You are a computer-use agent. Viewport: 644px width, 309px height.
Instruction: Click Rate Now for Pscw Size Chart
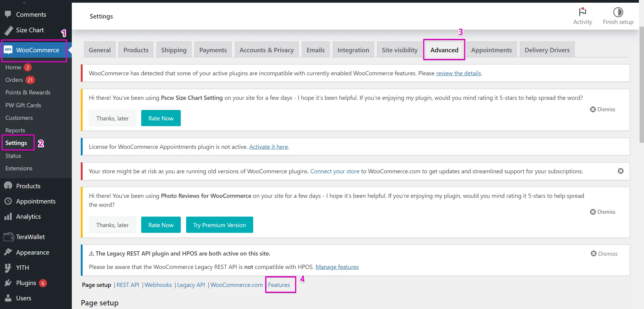coord(161,118)
